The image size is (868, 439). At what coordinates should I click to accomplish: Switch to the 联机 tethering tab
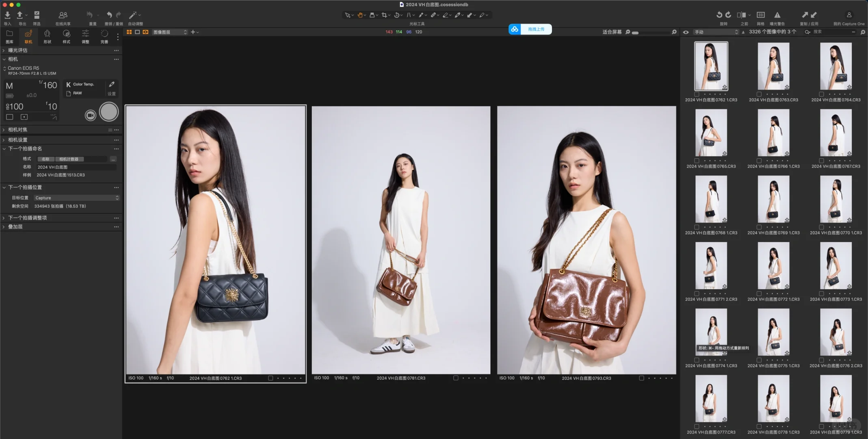coord(28,36)
